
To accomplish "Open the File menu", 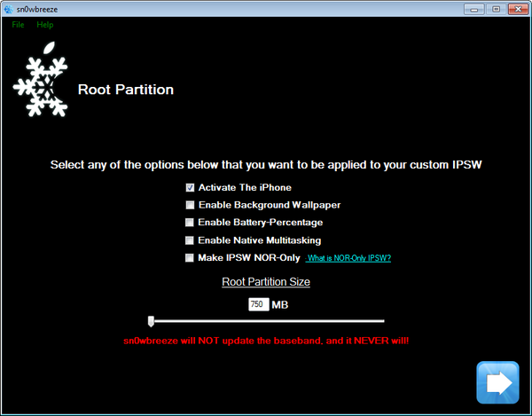I will 18,25.
